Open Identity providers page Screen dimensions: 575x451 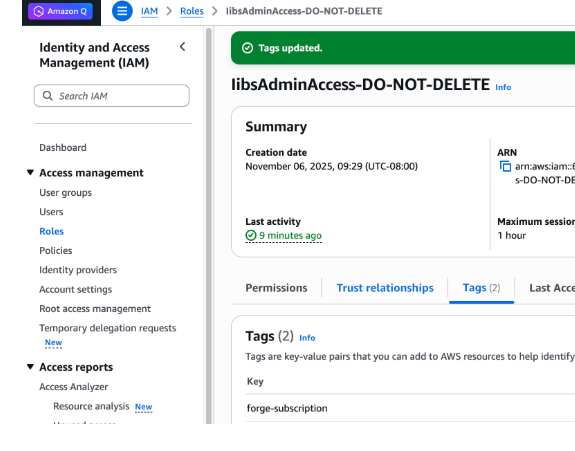[78, 270]
